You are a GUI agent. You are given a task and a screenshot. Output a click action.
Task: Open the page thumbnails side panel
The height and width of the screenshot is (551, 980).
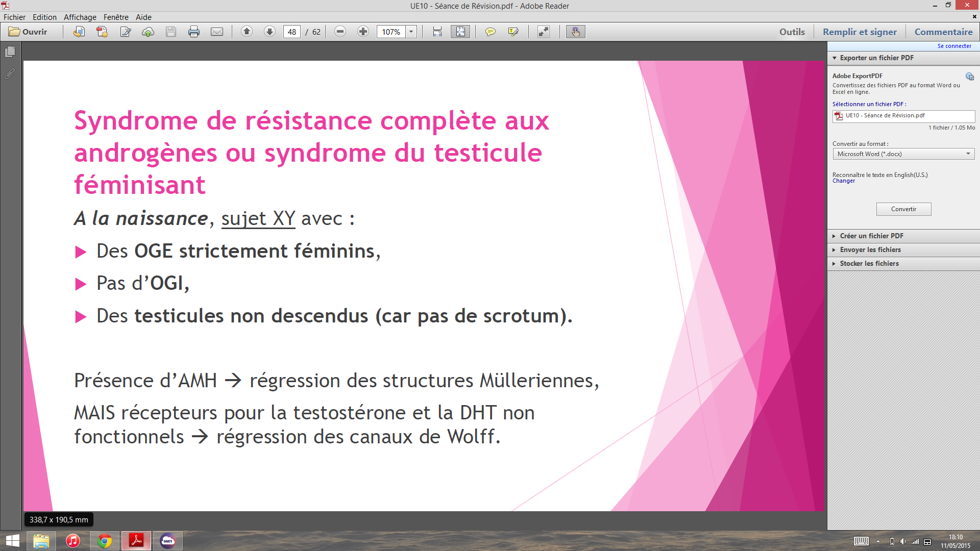(10, 52)
